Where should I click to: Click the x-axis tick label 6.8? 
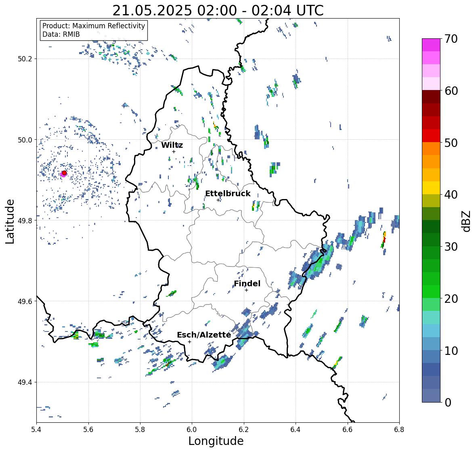pos(399,429)
